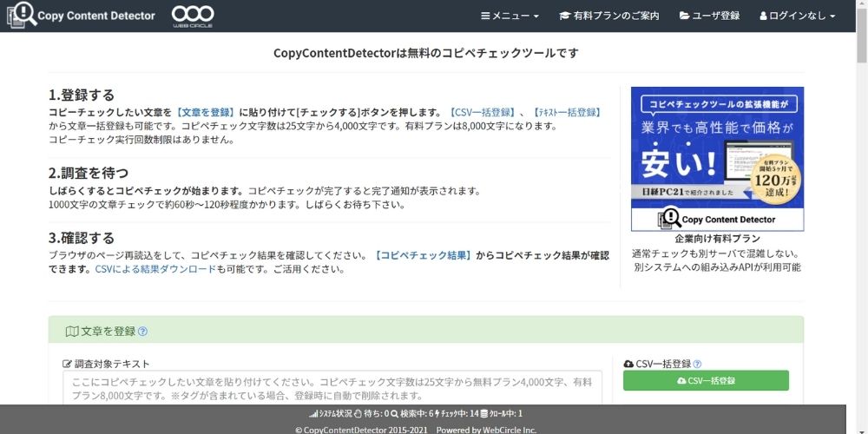This screenshot has width=868, height=434.
Task: Click the map icon in 文章を登録 header
Action: (x=72, y=332)
